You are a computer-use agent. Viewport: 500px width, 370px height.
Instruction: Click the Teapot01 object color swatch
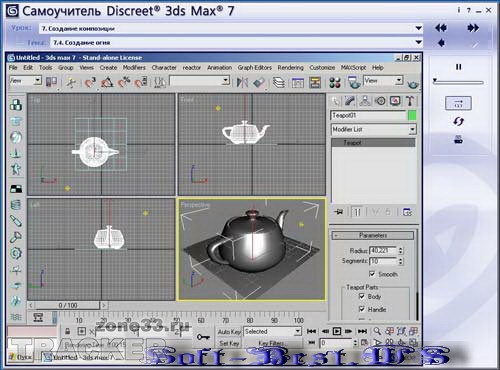tap(412, 115)
